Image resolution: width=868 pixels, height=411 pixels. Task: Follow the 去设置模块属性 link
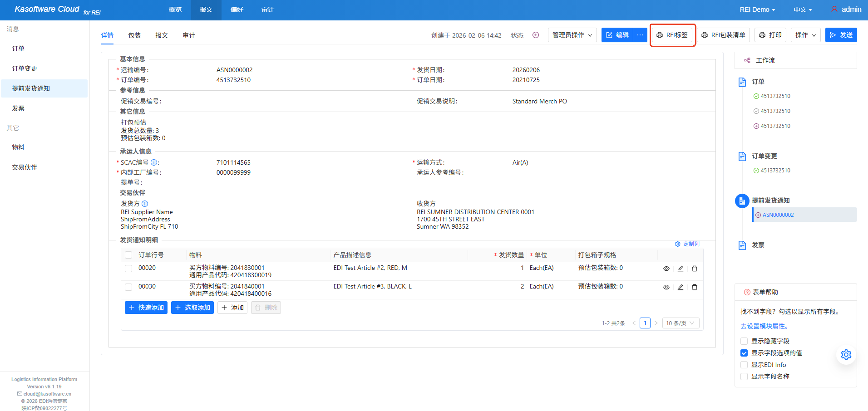point(765,326)
